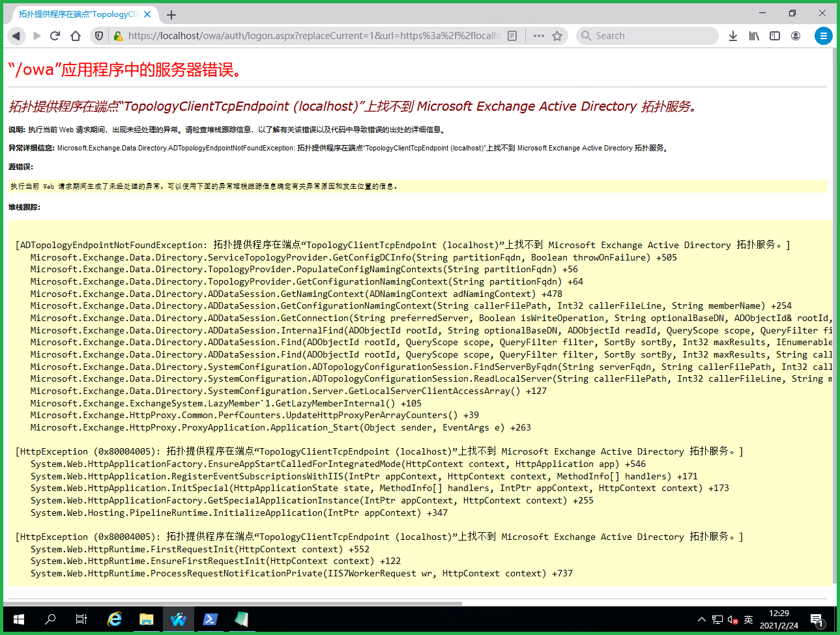The height and width of the screenshot is (635, 840).
Task: Click the EnsureAppStartCalledForIntegratedMode +546 line
Action: coord(338,464)
